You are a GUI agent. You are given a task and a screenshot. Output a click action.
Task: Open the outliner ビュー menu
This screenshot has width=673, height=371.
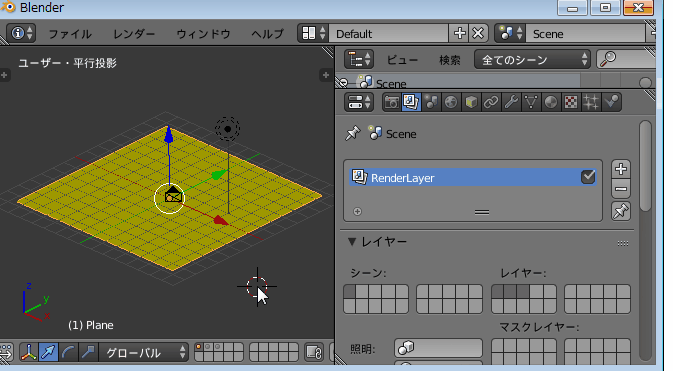pos(402,60)
